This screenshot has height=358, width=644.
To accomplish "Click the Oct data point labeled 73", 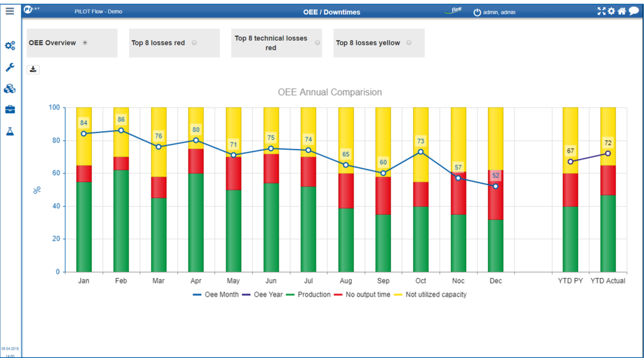I will tap(421, 152).
